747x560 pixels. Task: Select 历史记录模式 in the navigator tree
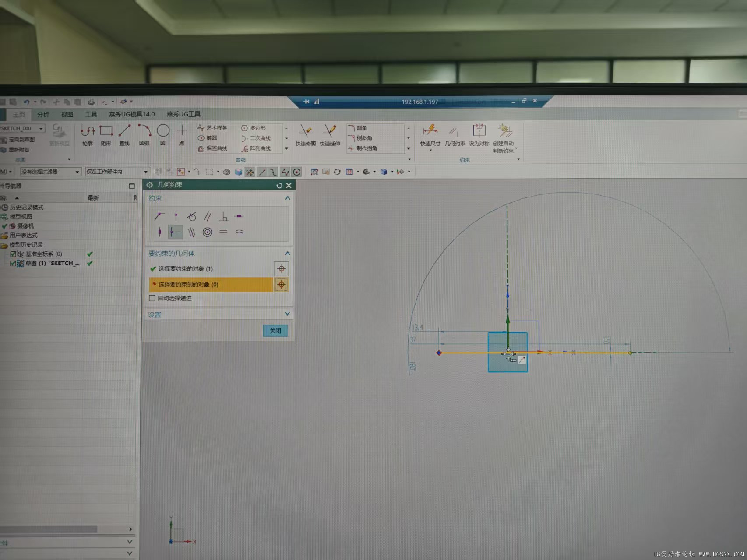[x=26, y=207]
